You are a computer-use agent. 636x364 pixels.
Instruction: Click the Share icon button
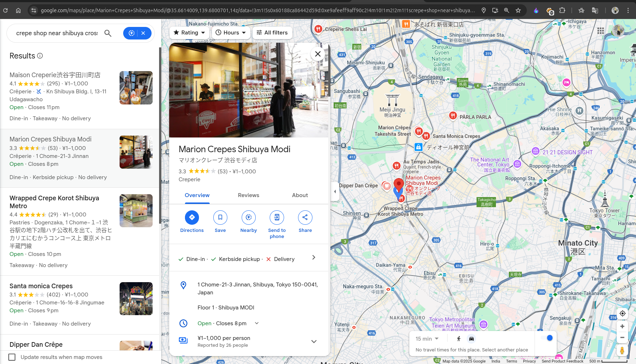point(305,217)
